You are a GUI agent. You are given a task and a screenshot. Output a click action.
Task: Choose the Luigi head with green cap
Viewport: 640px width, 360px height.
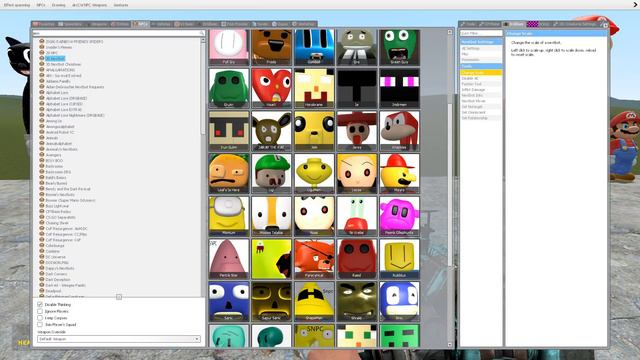(x=271, y=173)
